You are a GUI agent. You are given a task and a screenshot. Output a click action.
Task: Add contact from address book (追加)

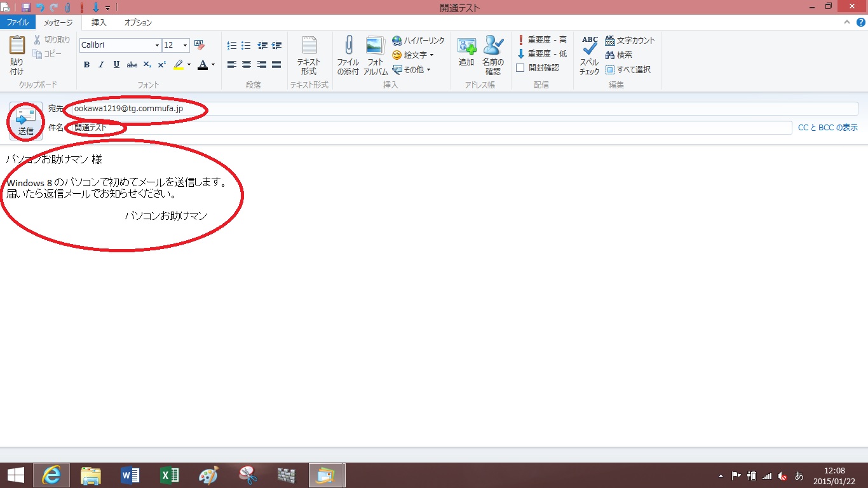466,52
